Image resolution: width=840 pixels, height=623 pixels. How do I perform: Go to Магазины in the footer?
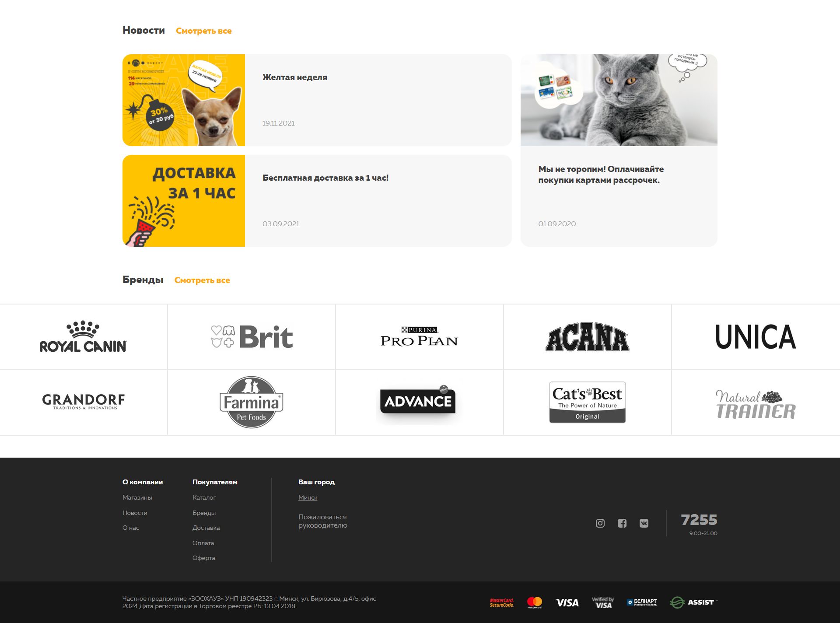137,498
